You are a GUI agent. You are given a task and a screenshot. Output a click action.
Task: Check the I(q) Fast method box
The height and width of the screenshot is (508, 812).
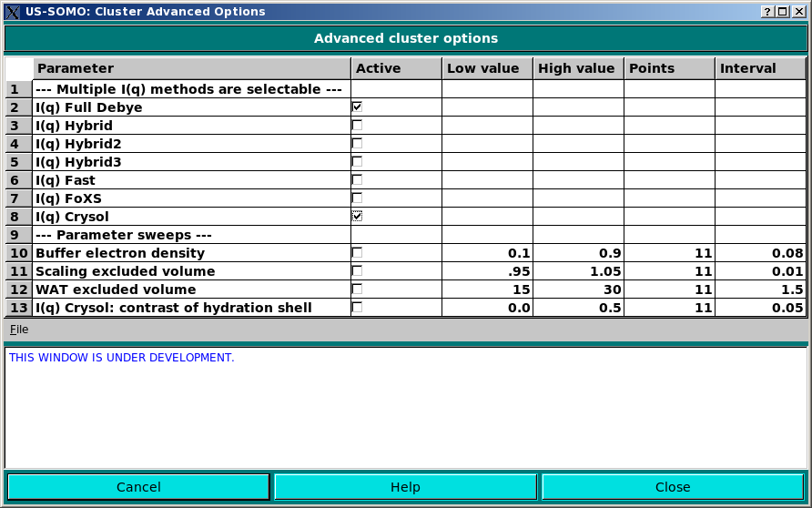[x=357, y=179]
